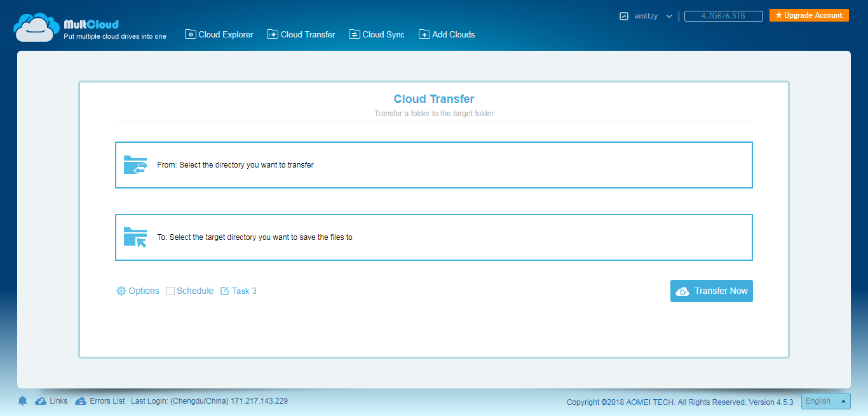Click the Options gear icon
The image size is (868, 417).
pyautogui.click(x=121, y=291)
